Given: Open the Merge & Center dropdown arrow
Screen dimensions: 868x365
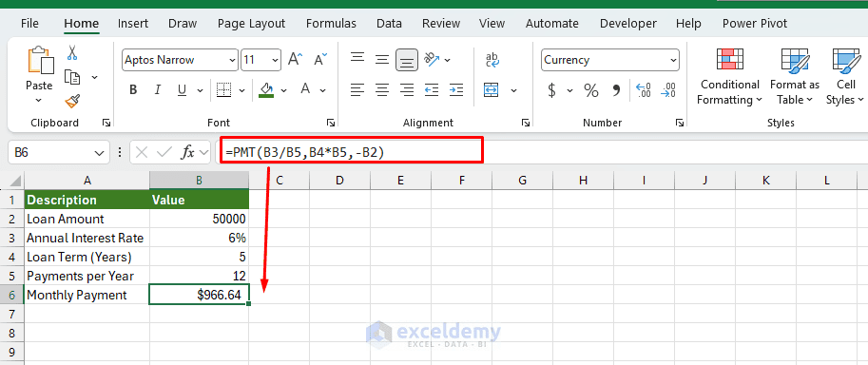Looking at the screenshot, I should tap(513, 90).
